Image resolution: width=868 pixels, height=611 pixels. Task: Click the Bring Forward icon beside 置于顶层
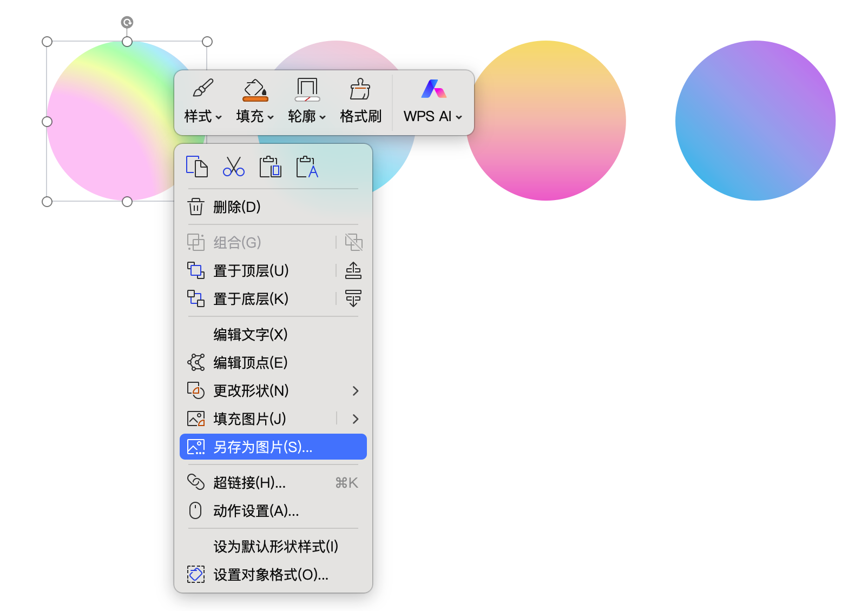coord(353,270)
